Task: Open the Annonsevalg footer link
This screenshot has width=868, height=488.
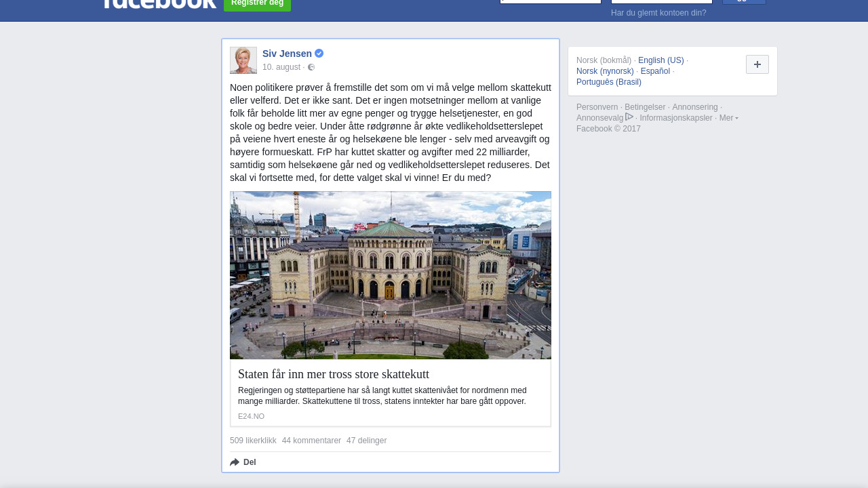Action: pyautogui.click(x=599, y=118)
